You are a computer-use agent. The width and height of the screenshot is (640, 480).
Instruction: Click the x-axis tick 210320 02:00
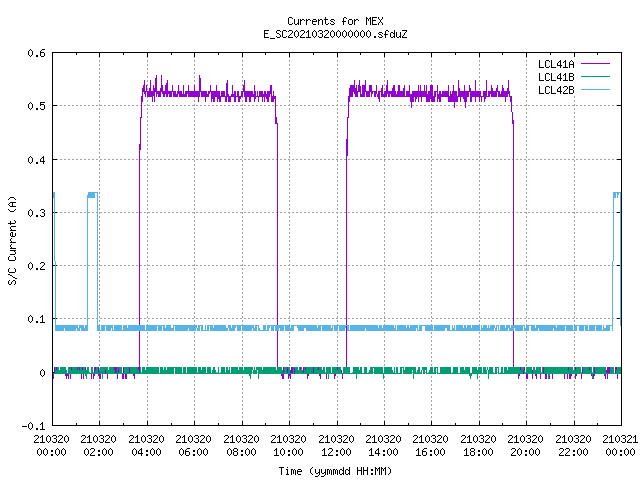(x=98, y=445)
